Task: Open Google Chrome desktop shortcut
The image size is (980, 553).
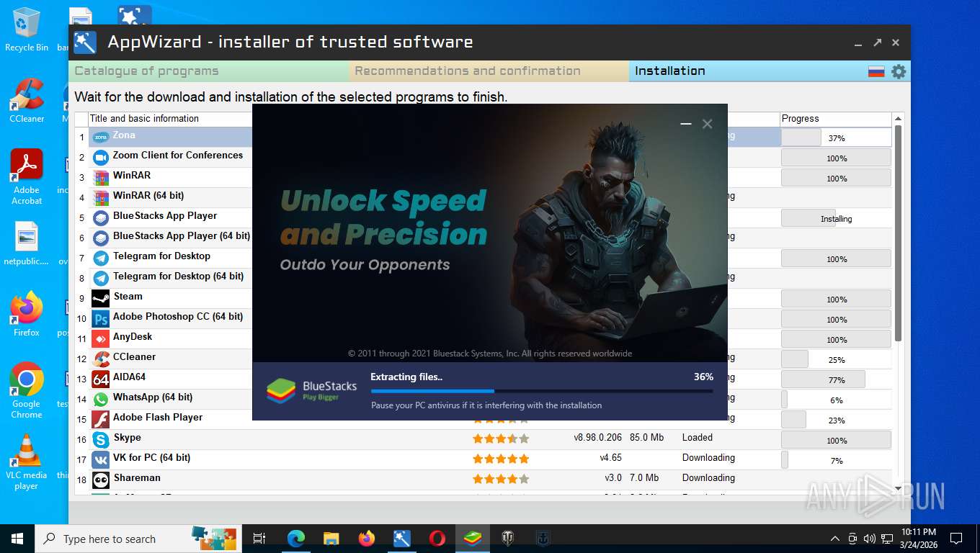Action: tap(27, 391)
